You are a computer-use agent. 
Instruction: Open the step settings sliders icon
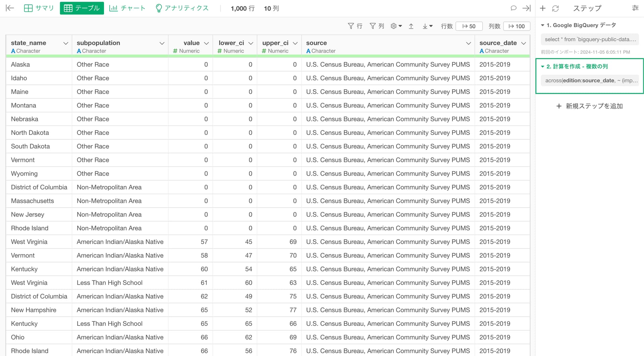[x=635, y=8]
